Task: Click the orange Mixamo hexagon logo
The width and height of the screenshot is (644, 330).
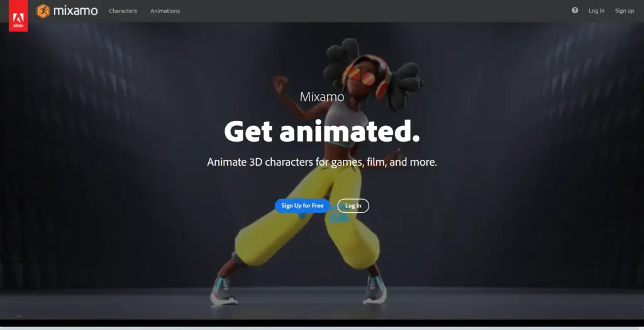Action: (x=43, y=11)
